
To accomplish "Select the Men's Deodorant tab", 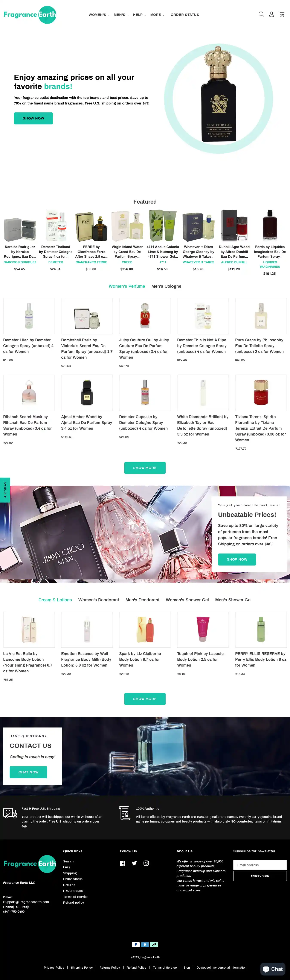I will [x=142, y=600].
